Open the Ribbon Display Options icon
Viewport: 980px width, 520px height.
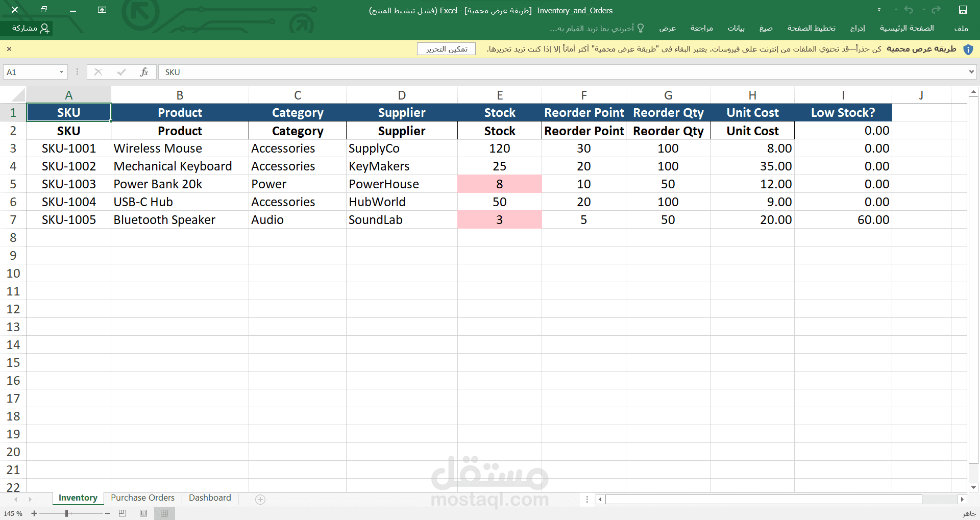pos(102,10)
